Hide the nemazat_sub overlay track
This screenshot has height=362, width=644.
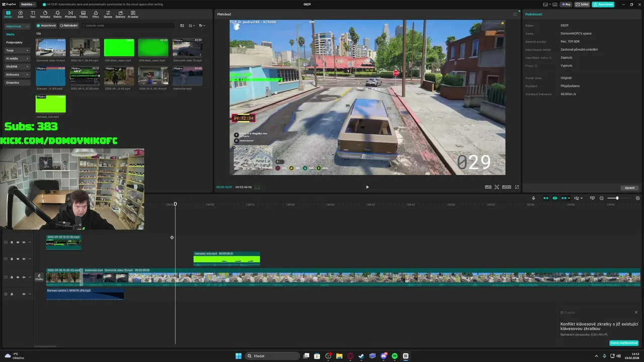[18, 259]
